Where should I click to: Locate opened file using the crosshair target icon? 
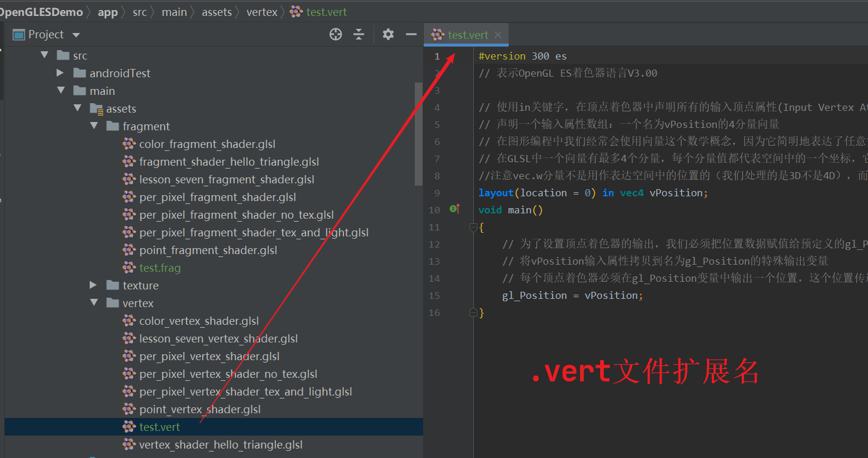point(335,34)
